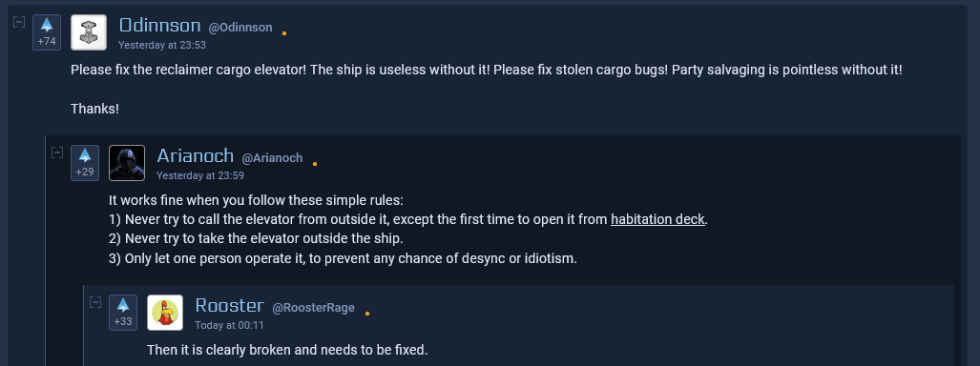Click the orange status dot beside @RoosterRage
The width and height of the screenshot is (980, 366).
(x=366, y=314)
